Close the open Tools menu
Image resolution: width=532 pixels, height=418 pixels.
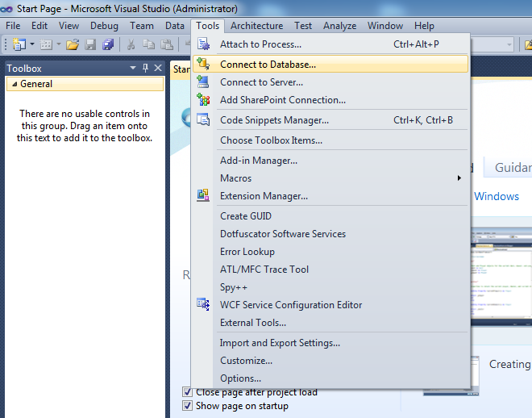[207, 26]
